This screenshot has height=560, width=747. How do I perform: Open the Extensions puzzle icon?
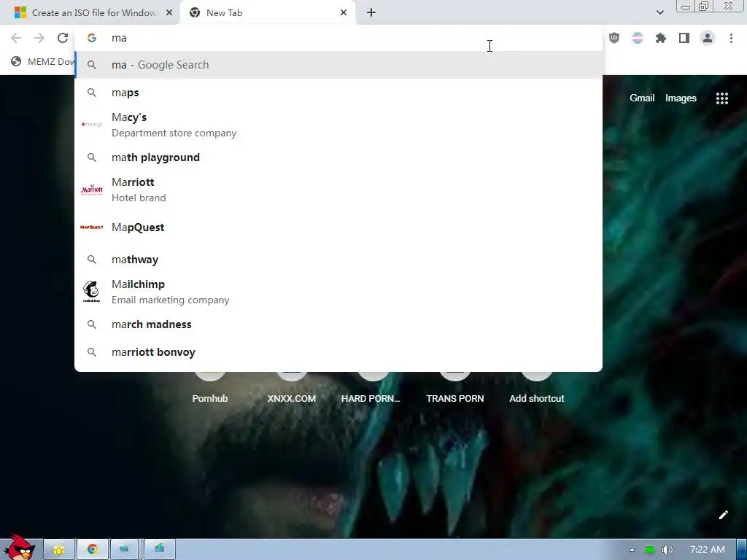pos(661,38)
